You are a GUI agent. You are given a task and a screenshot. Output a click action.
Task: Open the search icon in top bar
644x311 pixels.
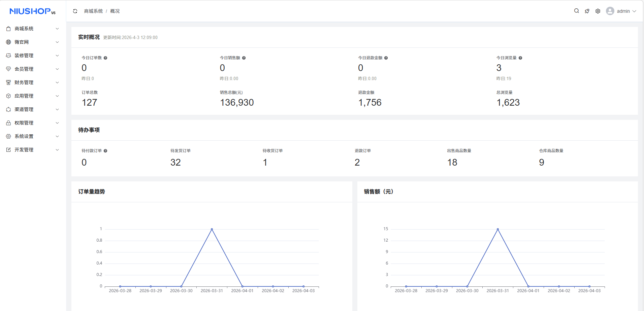click(576, 11)
